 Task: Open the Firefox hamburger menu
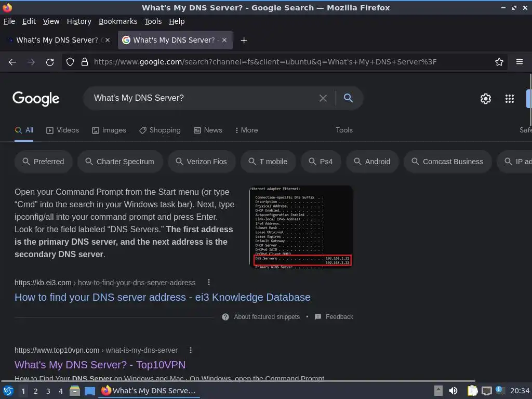coord(520,62)
